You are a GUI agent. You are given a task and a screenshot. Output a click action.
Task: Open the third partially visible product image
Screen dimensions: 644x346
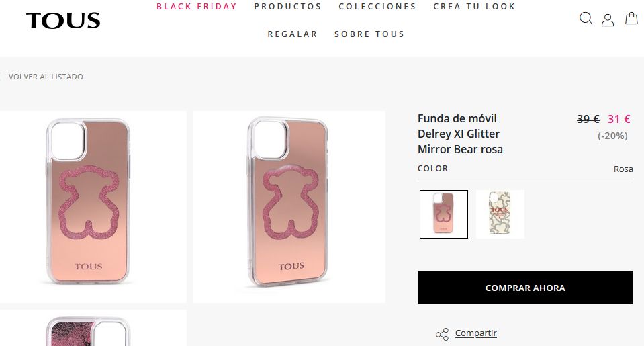coord(92,329)
